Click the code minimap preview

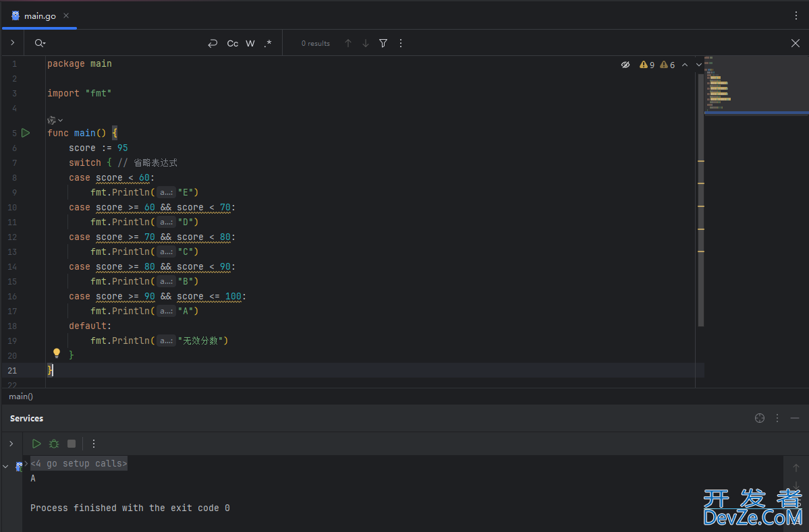(x=756, y=84)
